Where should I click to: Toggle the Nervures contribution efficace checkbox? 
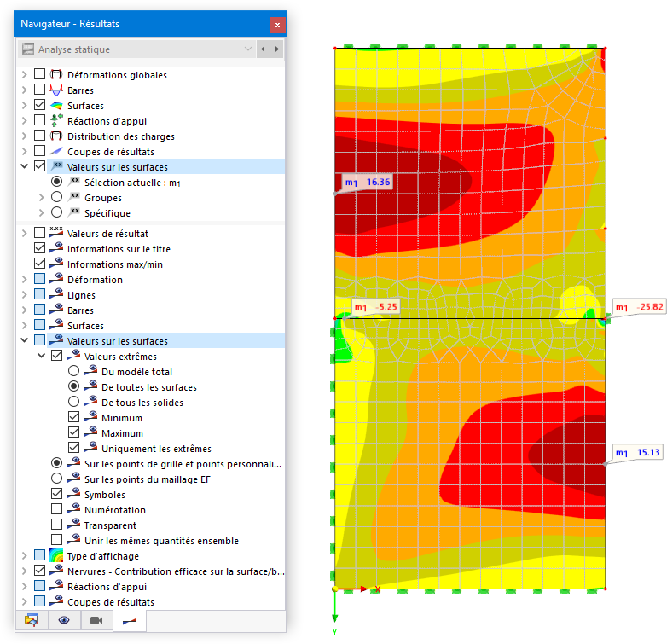point(39,570)
